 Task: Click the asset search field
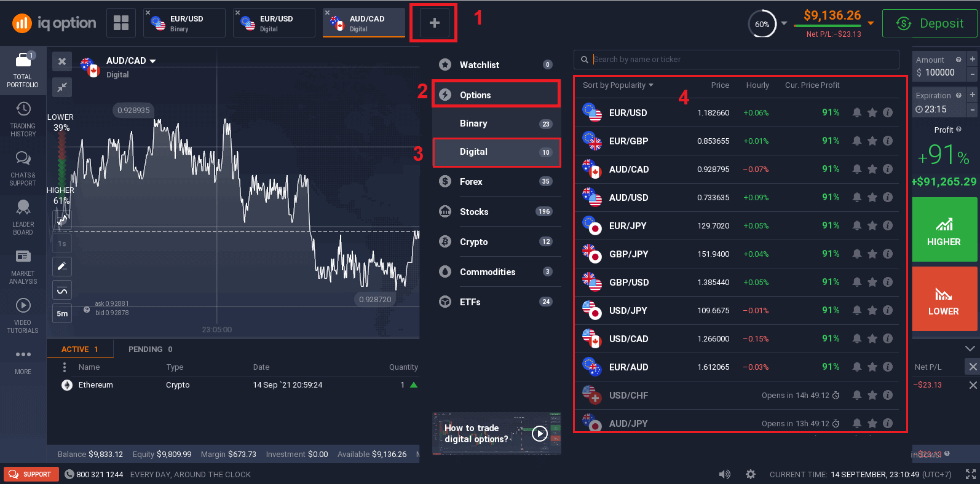pyautogui.click(x=737, y=60)
